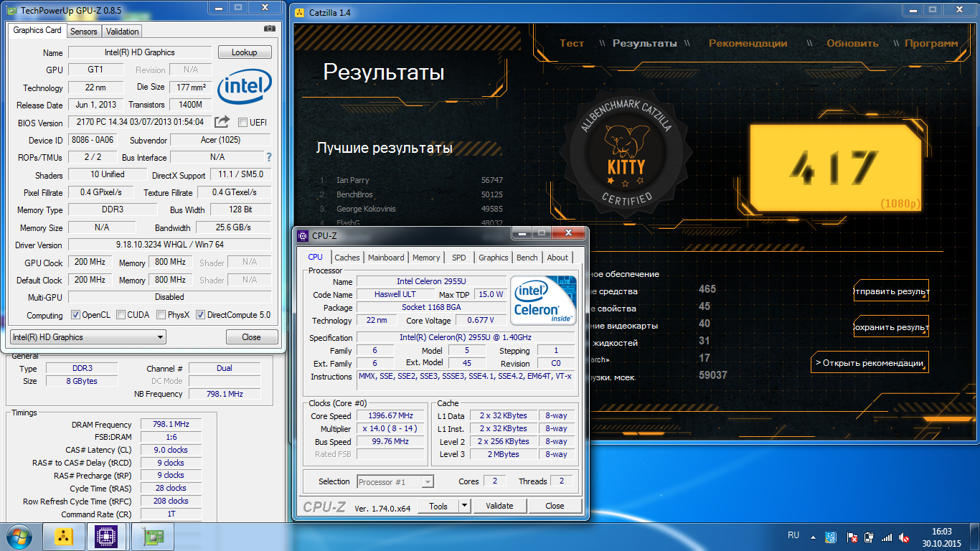This screenshot has width=980, height=551.
Task: Click the BenchBros leaderboard entry
Action: (x=410, y=194)
